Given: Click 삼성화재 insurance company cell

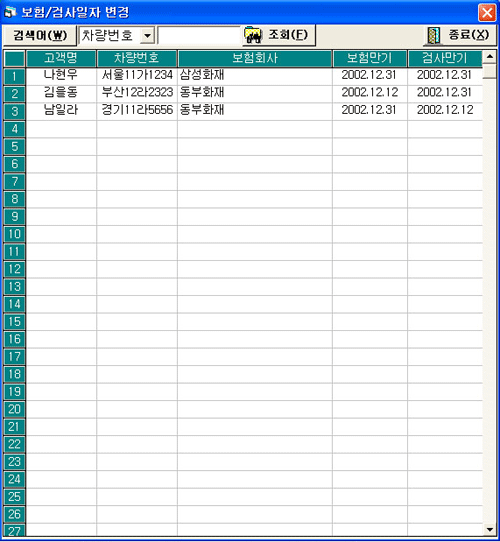Looking at the screenshot, I should coord(255,75).
